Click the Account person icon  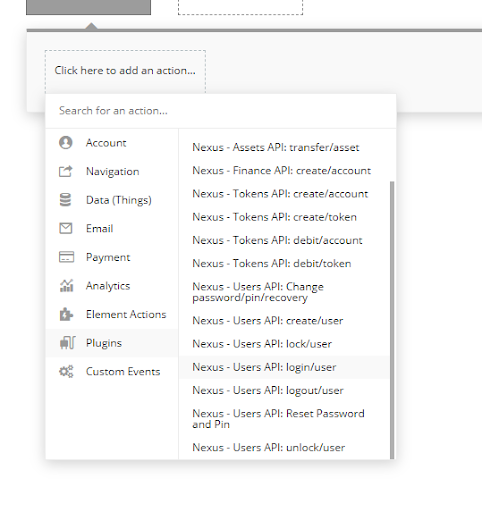pos(66,143)
